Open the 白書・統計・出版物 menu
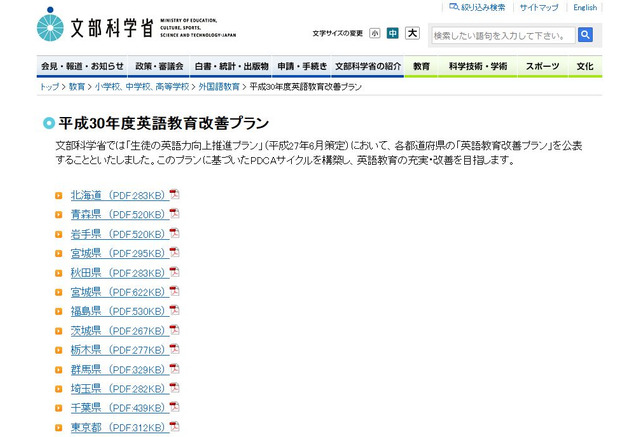Viewport: 640px width, 437px height. (231, 66)
